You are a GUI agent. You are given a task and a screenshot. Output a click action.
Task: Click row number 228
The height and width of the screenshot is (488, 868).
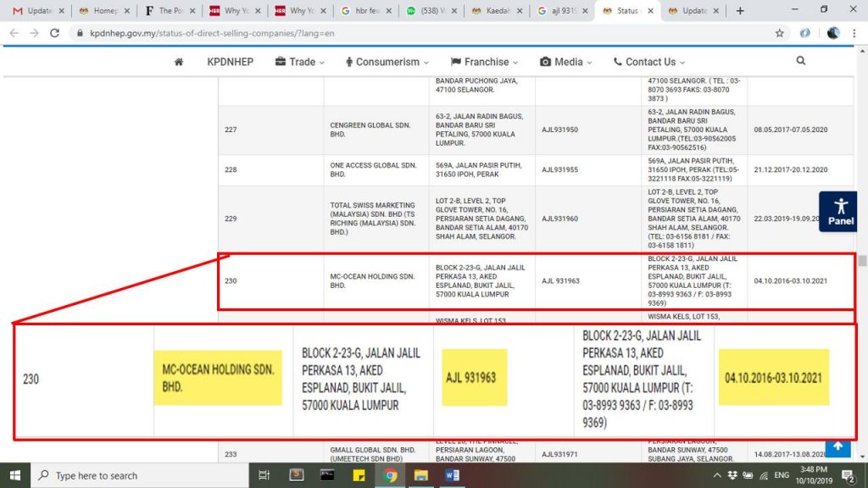pos(231,169)
